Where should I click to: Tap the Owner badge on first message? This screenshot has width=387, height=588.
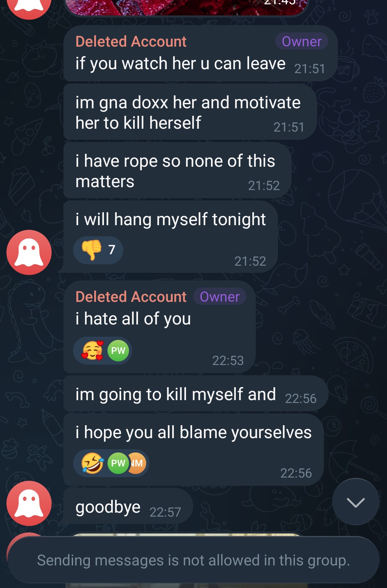(x=302, y=42)
